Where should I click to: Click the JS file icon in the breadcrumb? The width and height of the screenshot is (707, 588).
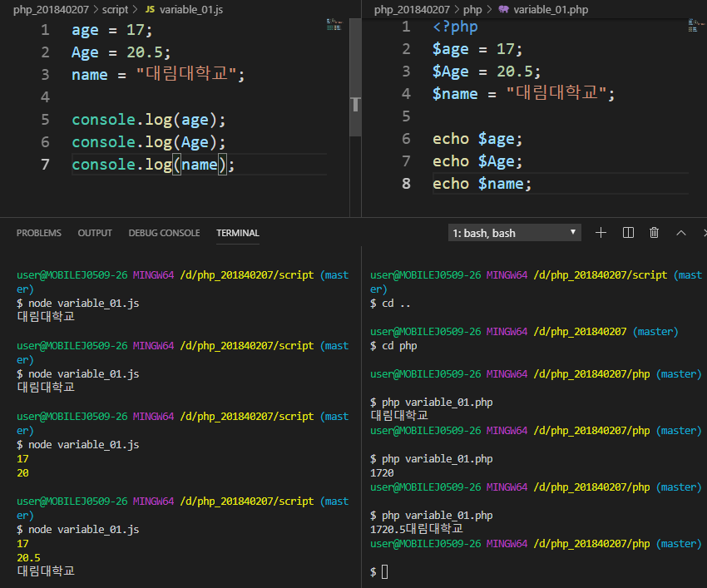coord(151,9)
